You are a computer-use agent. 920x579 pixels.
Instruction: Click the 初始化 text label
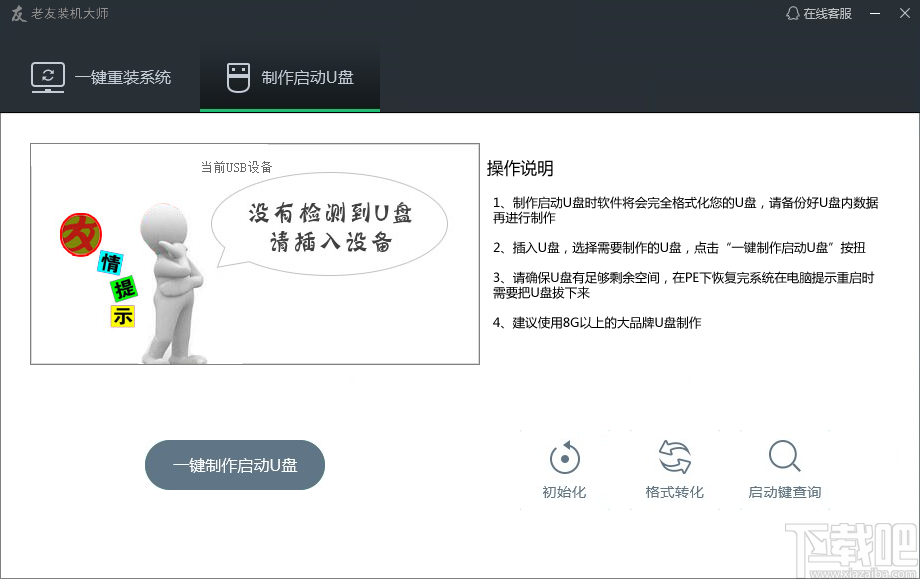564,492
